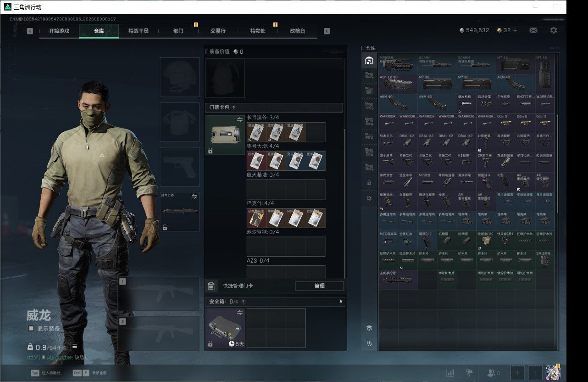Viewport: 588px width, 382px height.
Task: Open the 特勤处 tab
Action: pos(258,31)
